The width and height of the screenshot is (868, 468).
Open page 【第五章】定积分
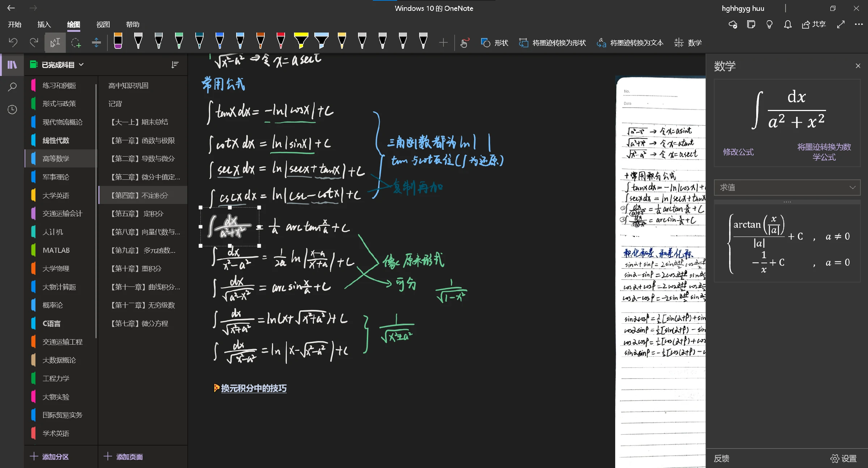coord(143,214)
